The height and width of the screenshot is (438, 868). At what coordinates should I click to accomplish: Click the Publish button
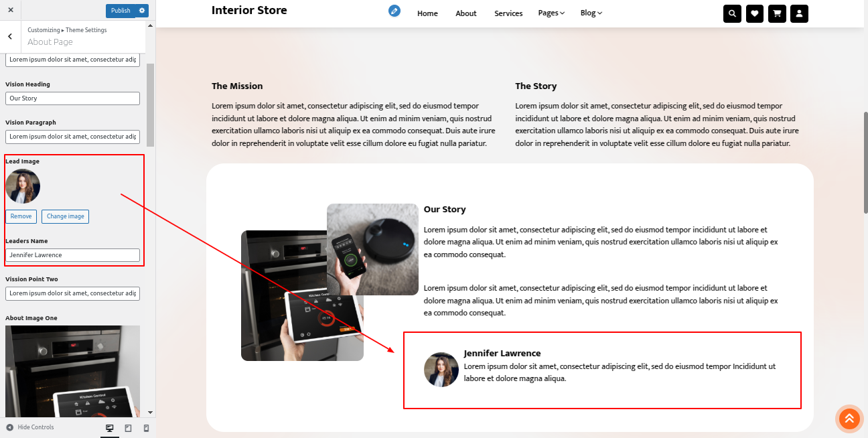click(121, 11)
